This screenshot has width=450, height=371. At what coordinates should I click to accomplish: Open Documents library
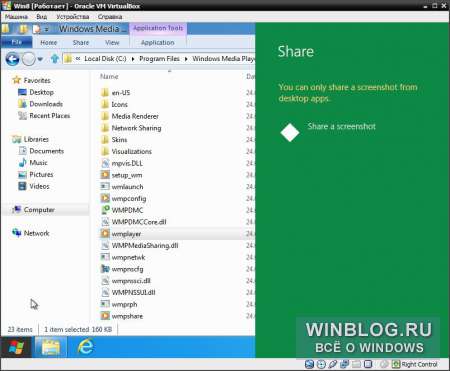(46, 151)
